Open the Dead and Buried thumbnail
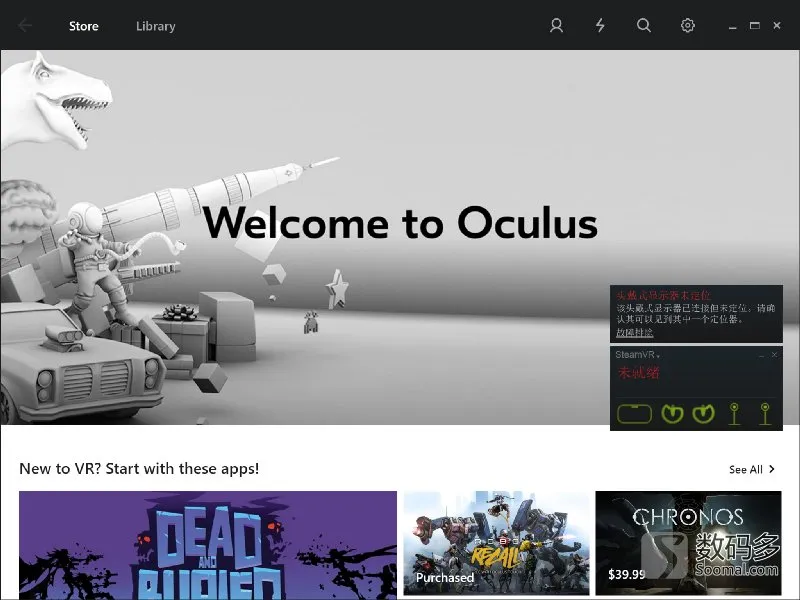 pos(208,545)
